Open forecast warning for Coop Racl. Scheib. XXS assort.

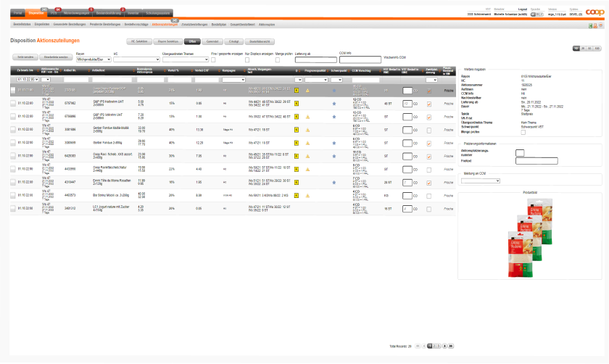point(307,156)
